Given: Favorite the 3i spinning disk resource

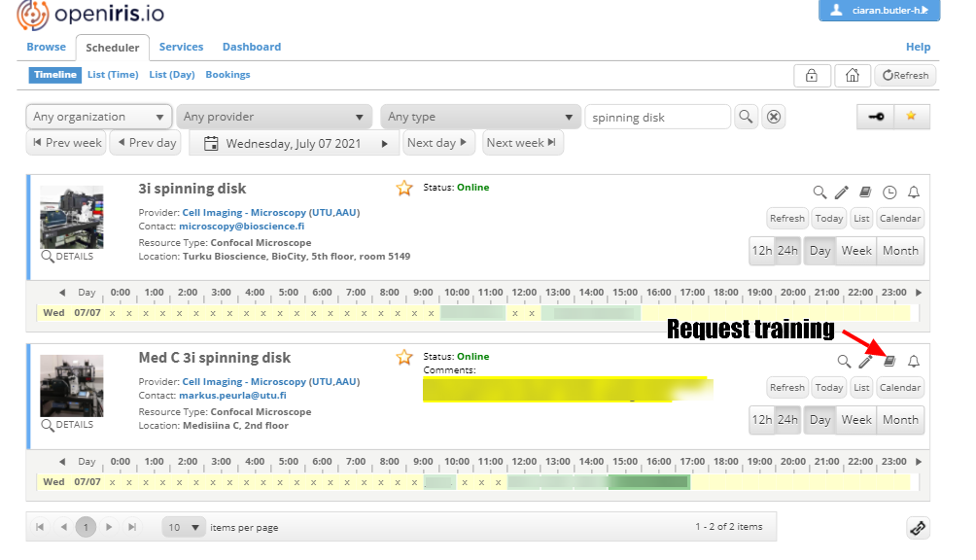Looking at the screenshot, I should [x=404, y=188].
